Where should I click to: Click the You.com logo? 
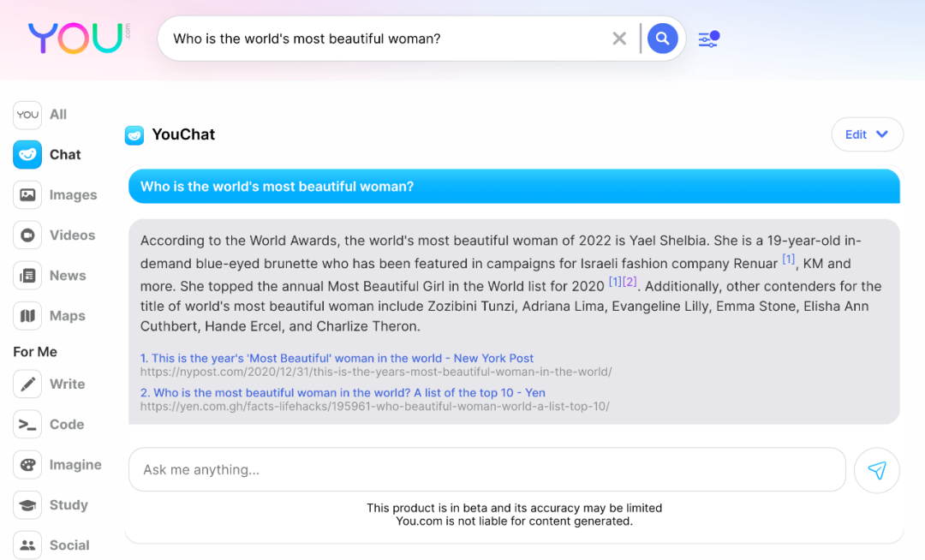coord(79,39)
